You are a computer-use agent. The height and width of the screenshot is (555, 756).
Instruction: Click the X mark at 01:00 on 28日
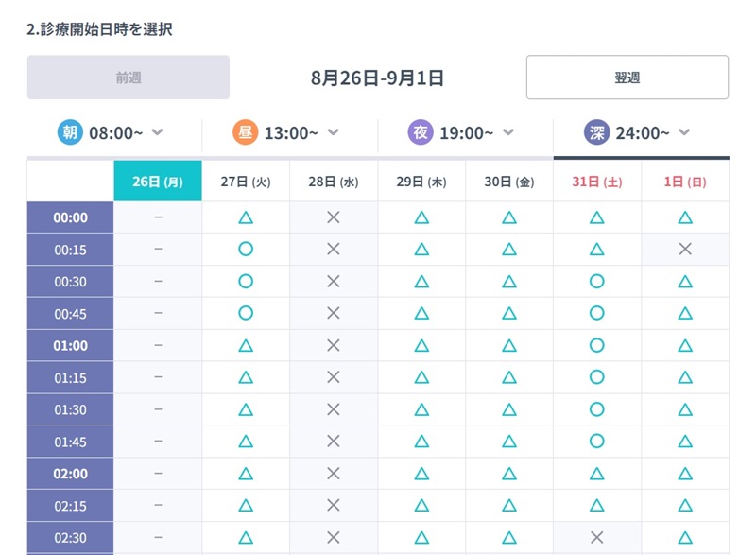334,345
